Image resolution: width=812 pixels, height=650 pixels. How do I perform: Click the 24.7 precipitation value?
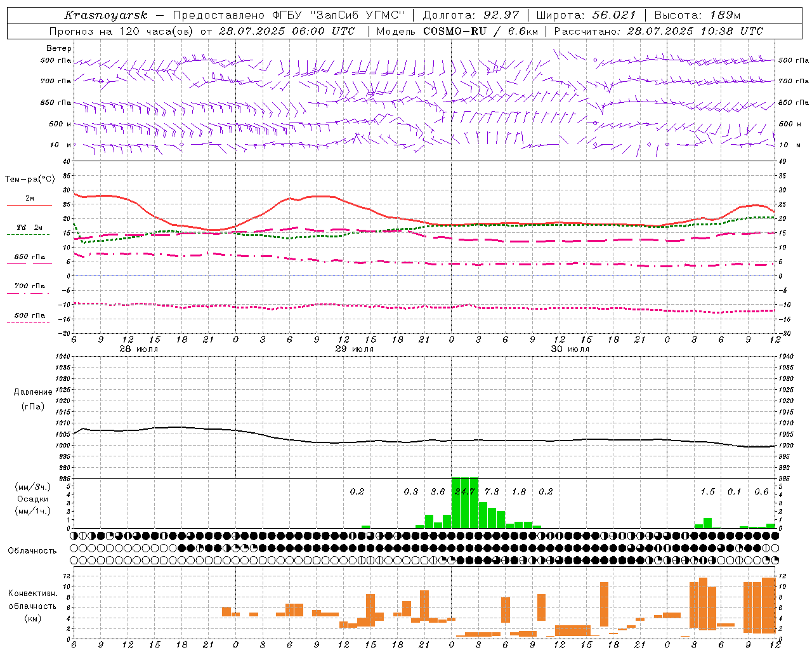tap(465, 491)
